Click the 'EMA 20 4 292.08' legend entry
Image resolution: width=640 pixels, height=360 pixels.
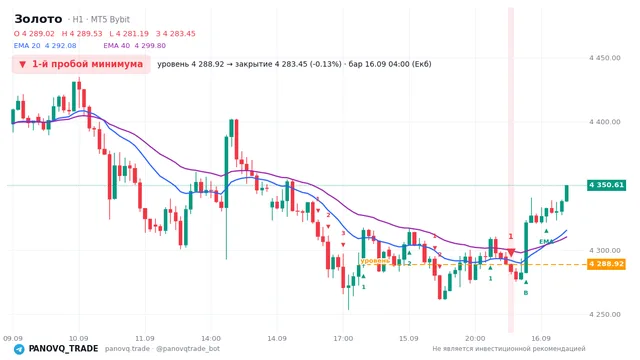45,46
